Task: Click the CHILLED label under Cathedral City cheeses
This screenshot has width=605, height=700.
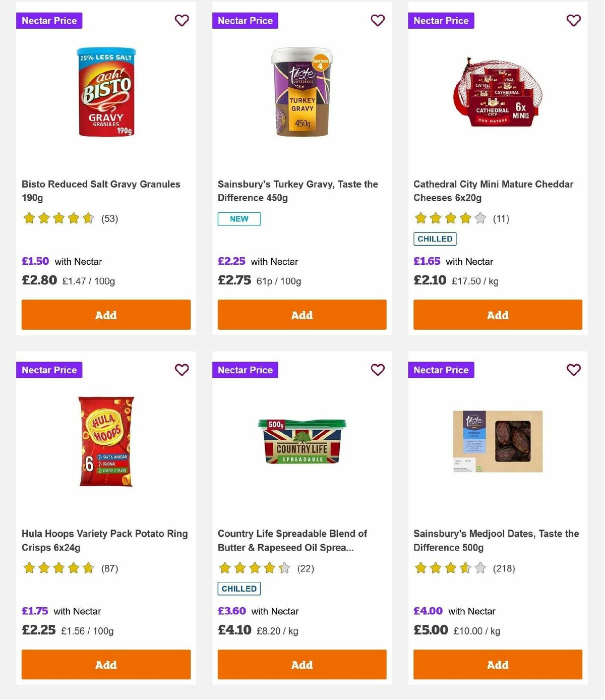Action: pos(435,239)
